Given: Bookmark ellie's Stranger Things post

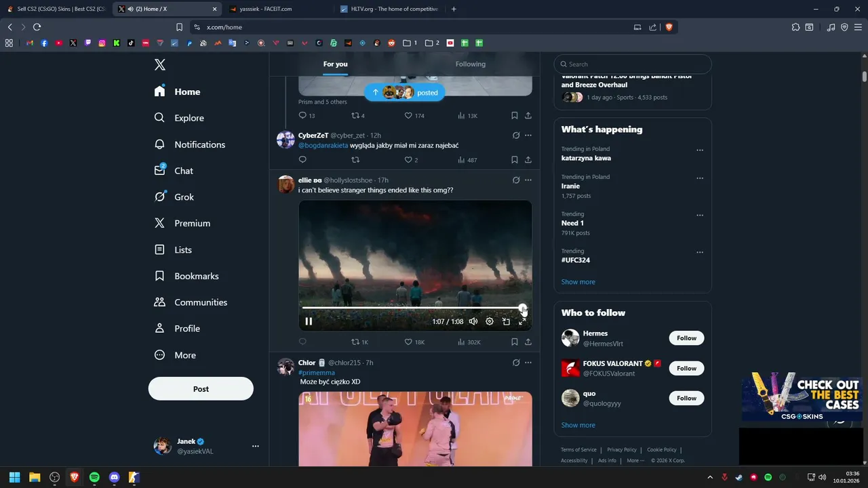Looking at the screenshot, I should pos(515,342).
